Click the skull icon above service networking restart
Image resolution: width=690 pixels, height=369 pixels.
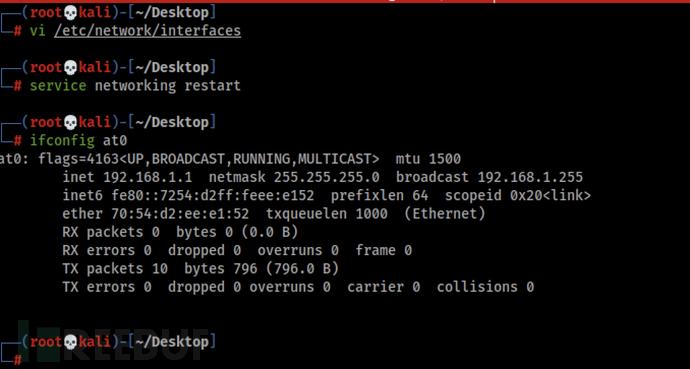coord(70,68)
